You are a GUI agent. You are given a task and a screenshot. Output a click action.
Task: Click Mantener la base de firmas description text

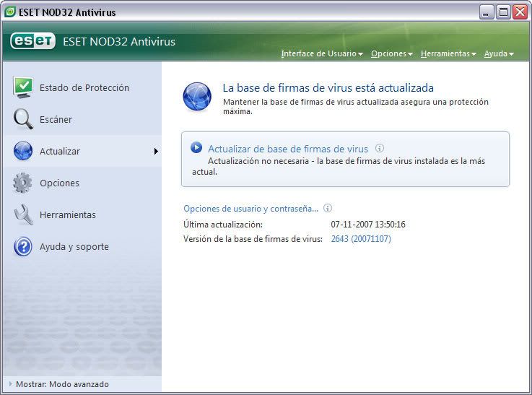356,107
